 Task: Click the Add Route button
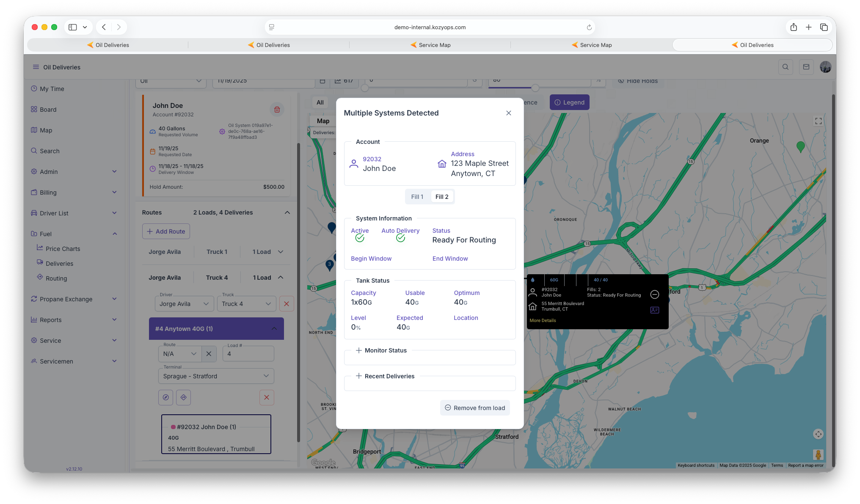tap(166, 231)
